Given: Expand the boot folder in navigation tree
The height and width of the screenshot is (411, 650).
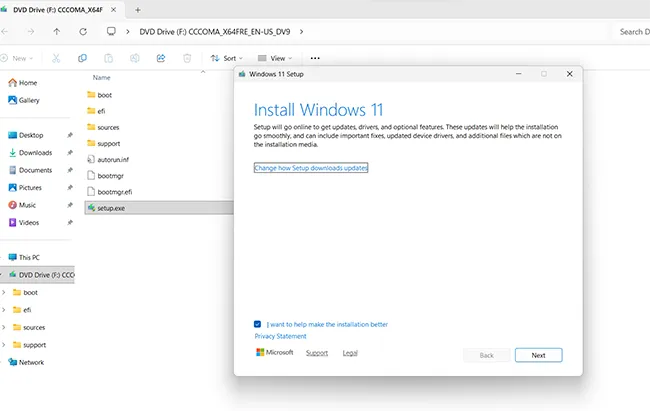Looking at the screenshot, I should pyautogui.click(x=4, y=292).
